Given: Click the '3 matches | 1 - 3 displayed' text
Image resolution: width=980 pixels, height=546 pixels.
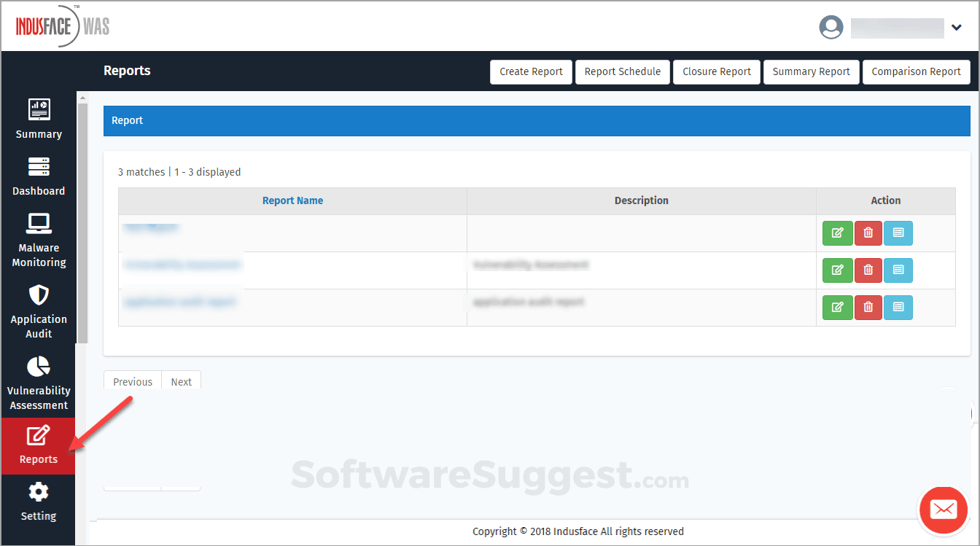Looking at the screenshot, I should tap(179, 172).
